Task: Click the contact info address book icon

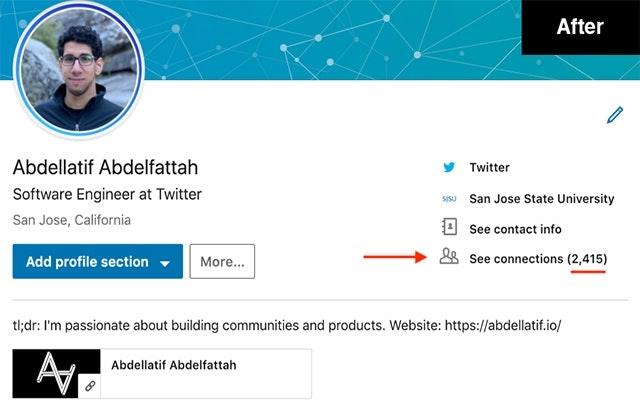Action: [449, 227]
